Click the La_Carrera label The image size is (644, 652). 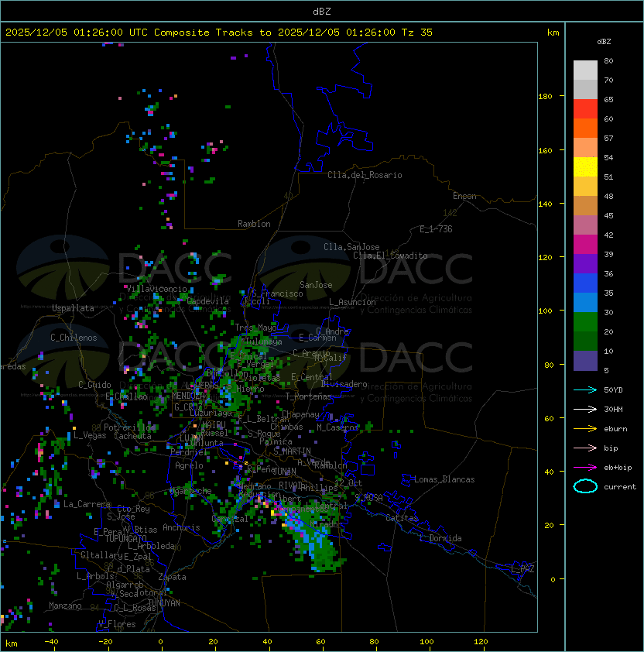[87, 504]
